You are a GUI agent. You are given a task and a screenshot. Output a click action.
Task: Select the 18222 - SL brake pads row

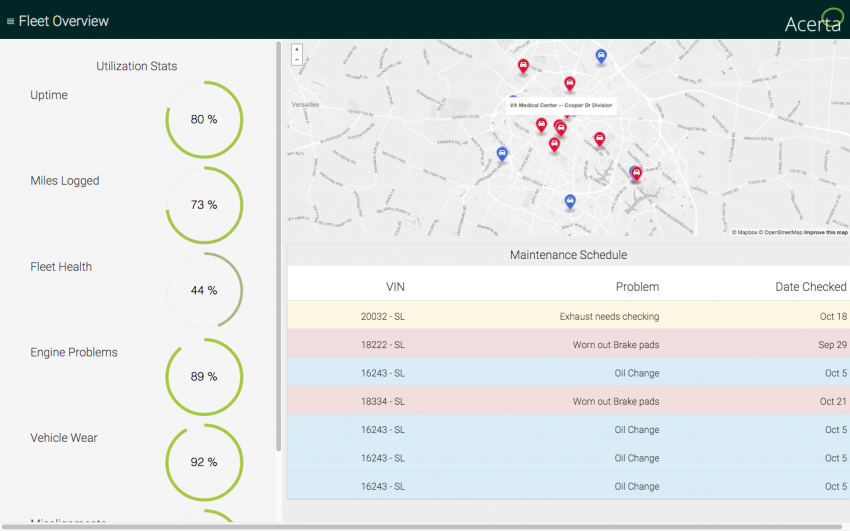coord(568,345)
